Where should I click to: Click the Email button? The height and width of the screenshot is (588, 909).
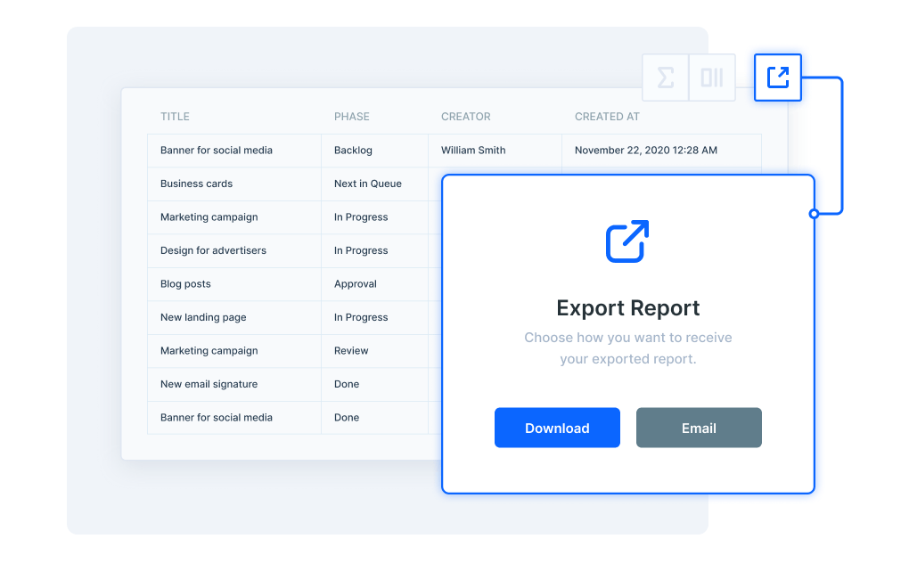699,428
